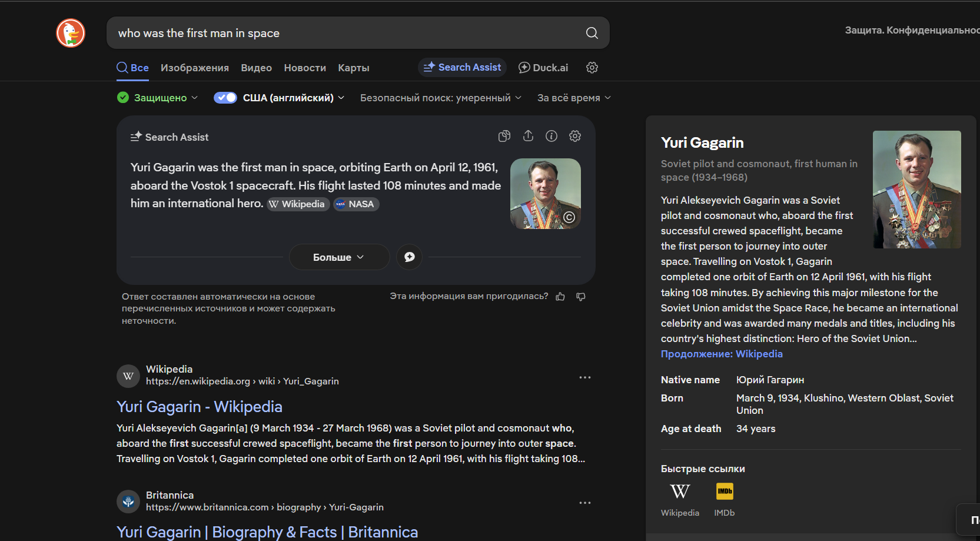Image resolution: width=980 pixels, height=541 pixels.
Task: Click Продолжение: Wikipedia link
Action: coord(722,354)
